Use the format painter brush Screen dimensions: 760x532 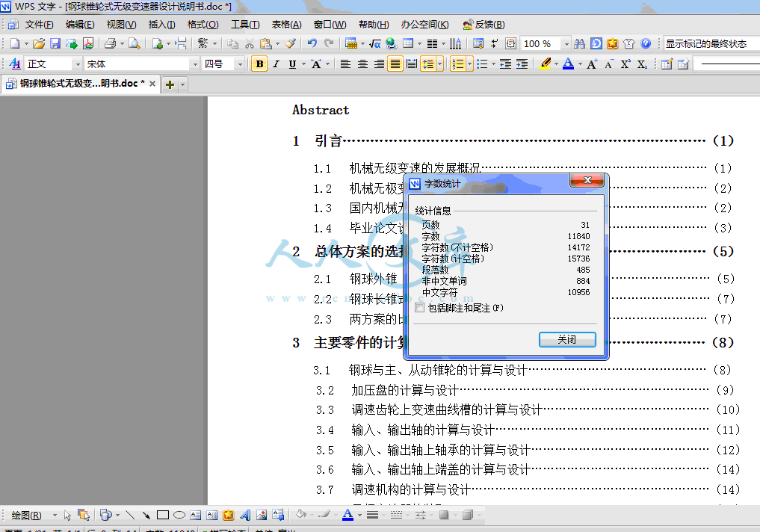tap(291, 43)
